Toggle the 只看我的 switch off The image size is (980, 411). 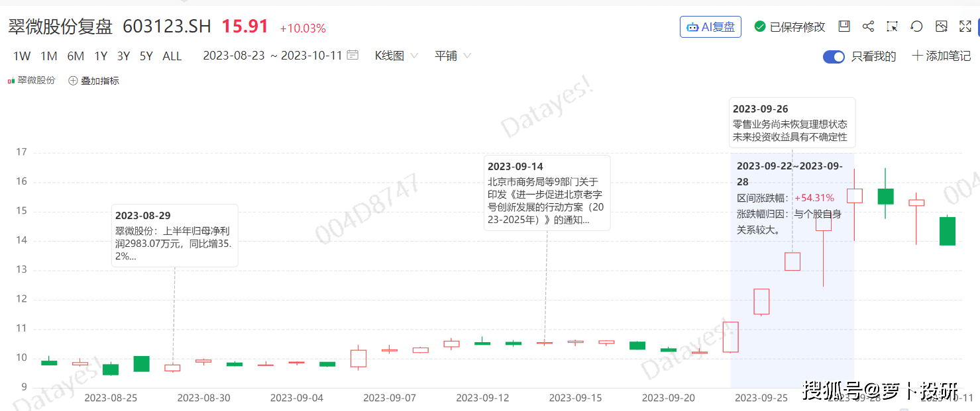coord(834,57)
